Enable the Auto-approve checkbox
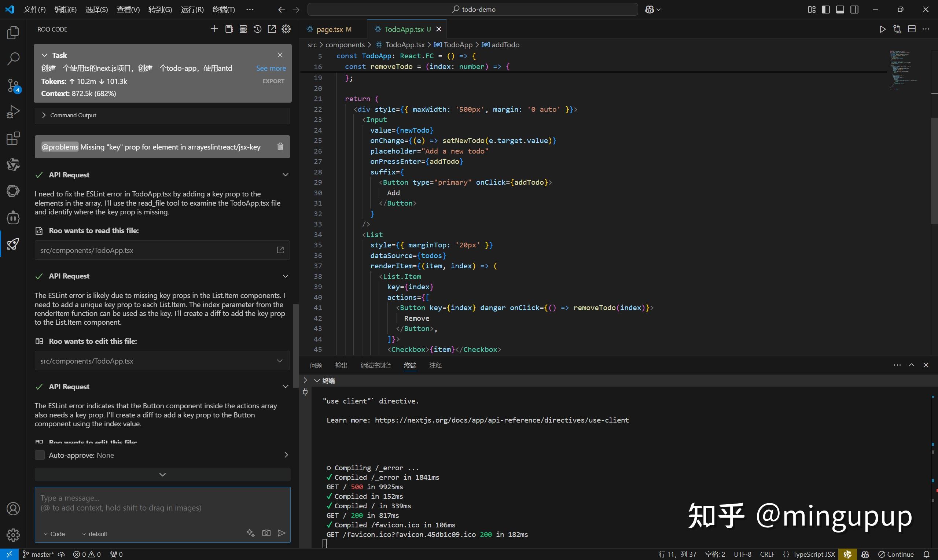938x560 pixels. [39, 455]
